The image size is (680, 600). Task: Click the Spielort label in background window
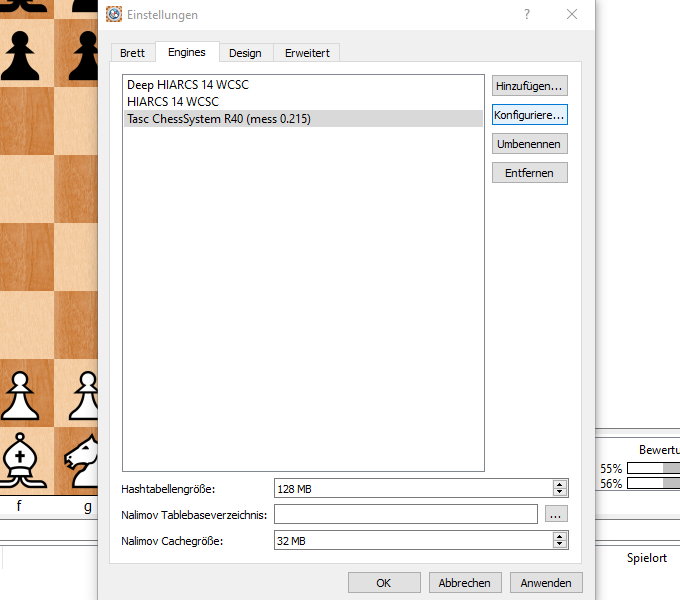(647, 558)
